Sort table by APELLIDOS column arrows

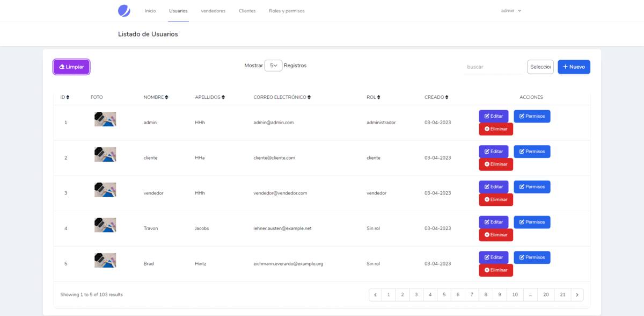[x=223, y=97]
